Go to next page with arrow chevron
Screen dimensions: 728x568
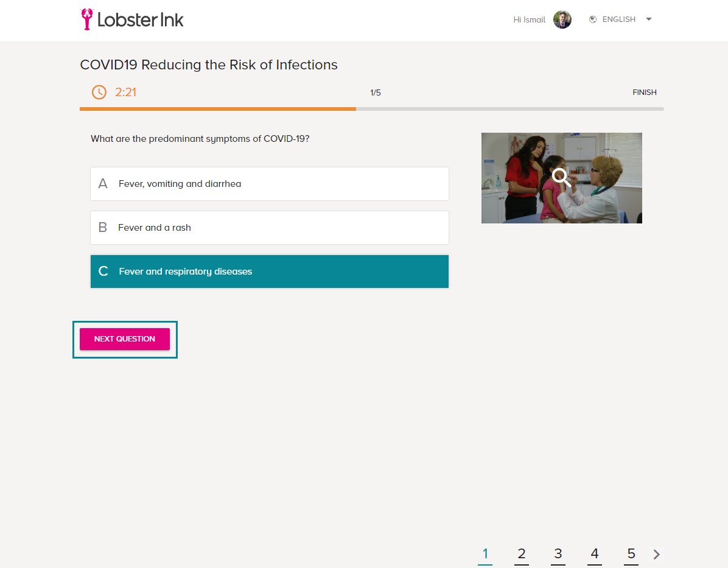(656, 554)
